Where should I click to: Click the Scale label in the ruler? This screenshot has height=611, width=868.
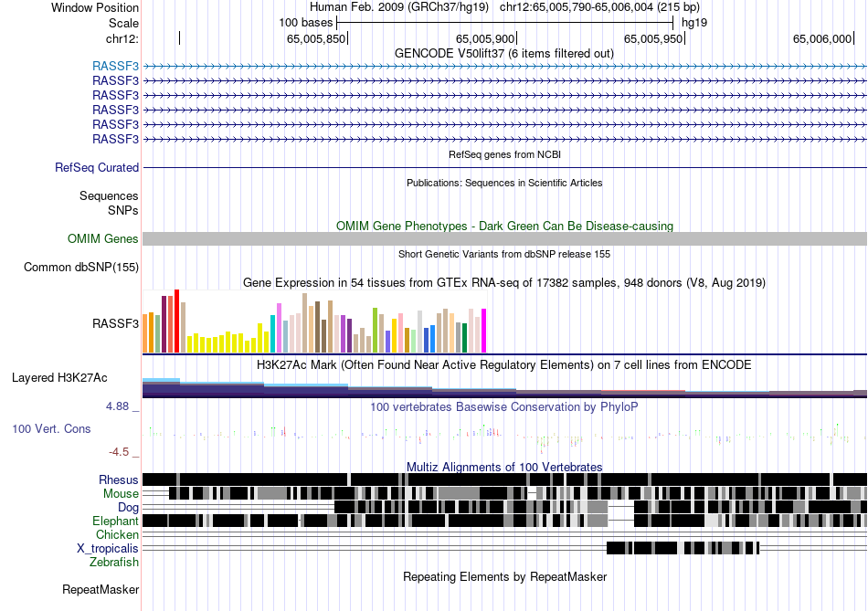coord(123,23)
